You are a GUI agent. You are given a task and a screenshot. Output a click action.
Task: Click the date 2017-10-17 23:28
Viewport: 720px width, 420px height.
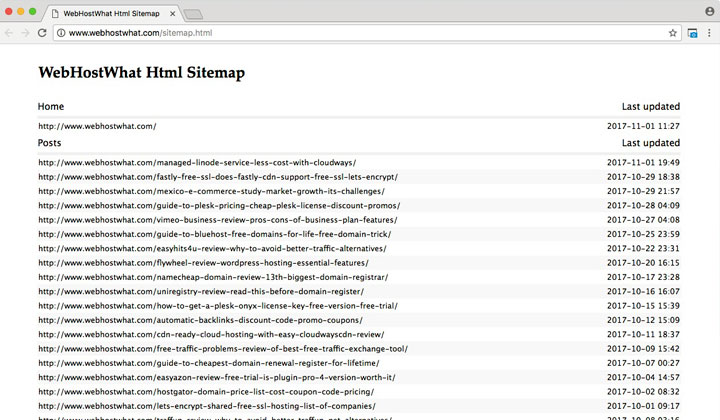click(643, 277)
